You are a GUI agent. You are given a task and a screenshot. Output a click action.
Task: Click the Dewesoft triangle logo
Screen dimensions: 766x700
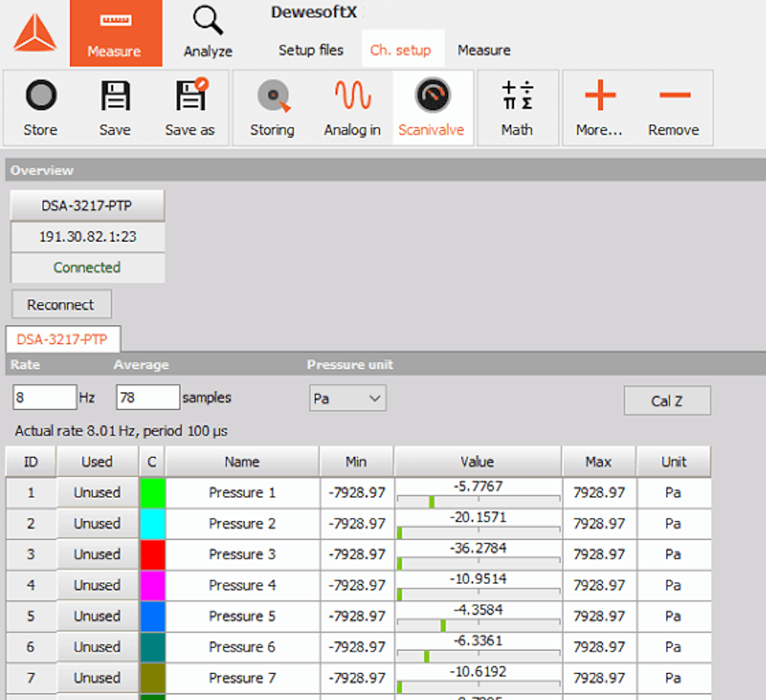click(34, 33)
